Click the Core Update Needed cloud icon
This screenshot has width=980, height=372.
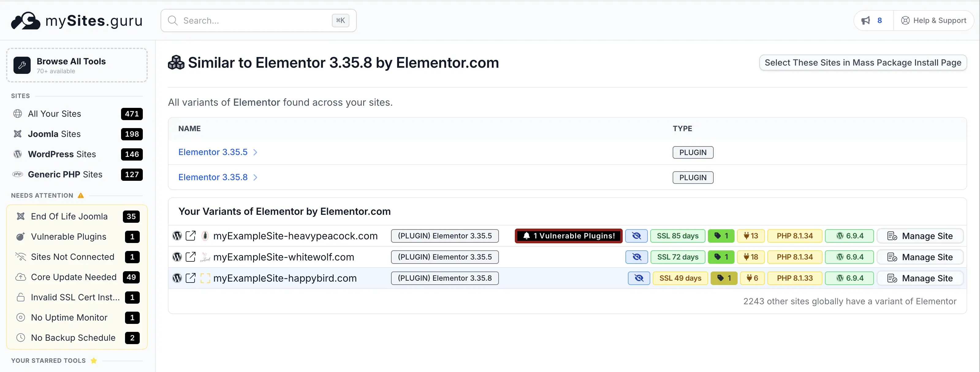pyautogui.click(x=21, y=277)
